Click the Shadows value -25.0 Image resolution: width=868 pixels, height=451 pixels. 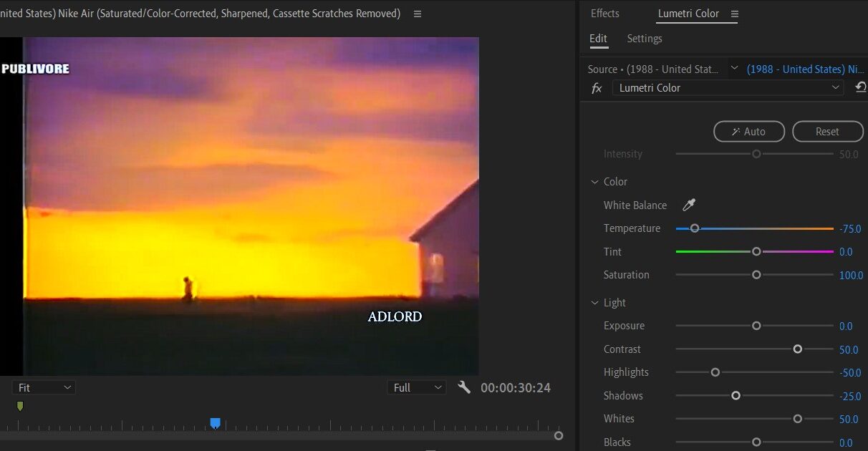pos(850,396)
